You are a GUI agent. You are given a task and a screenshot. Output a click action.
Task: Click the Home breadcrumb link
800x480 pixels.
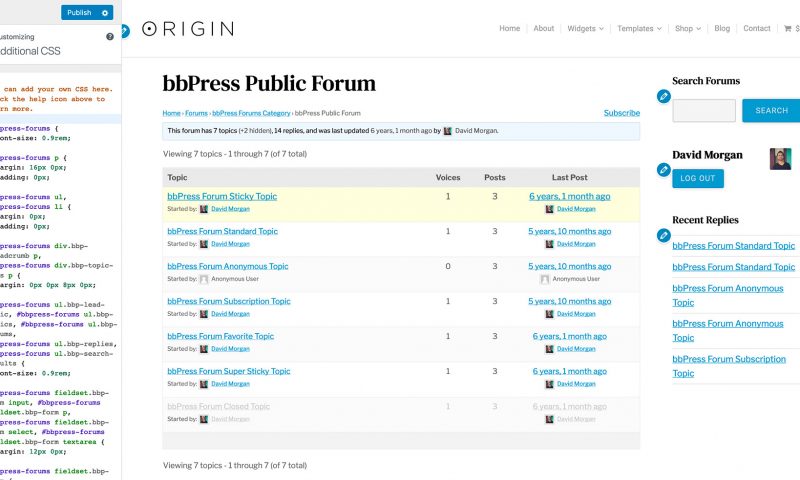[171, 113]
